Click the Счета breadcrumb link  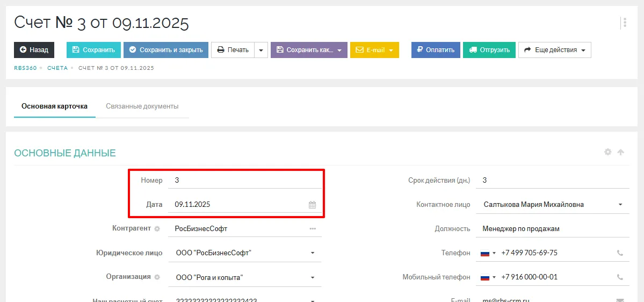(x=57, y=68)
